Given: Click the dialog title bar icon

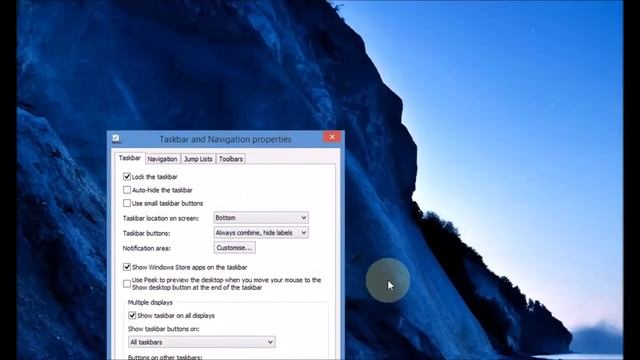Looking at the screenshot, I should 116,139.
